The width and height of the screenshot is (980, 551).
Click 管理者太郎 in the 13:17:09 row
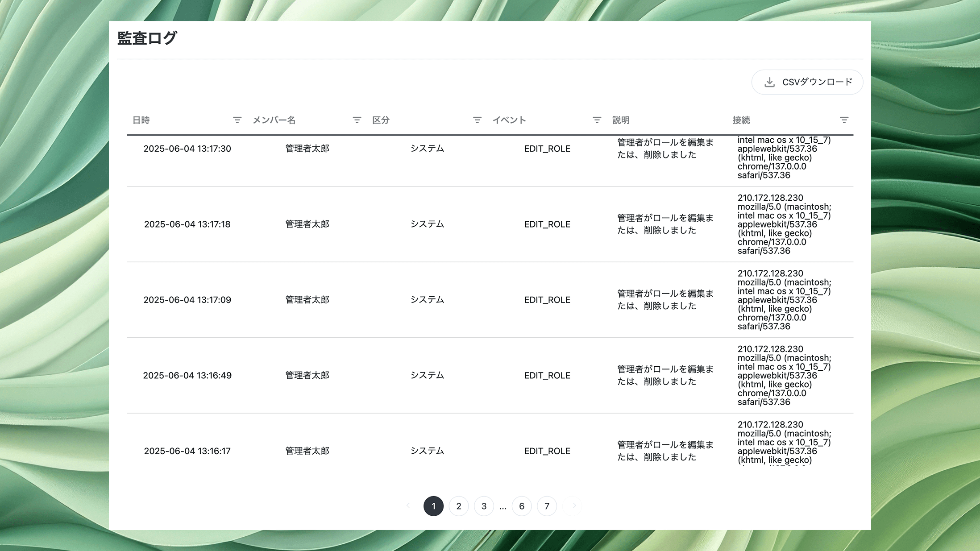[307, 300]
